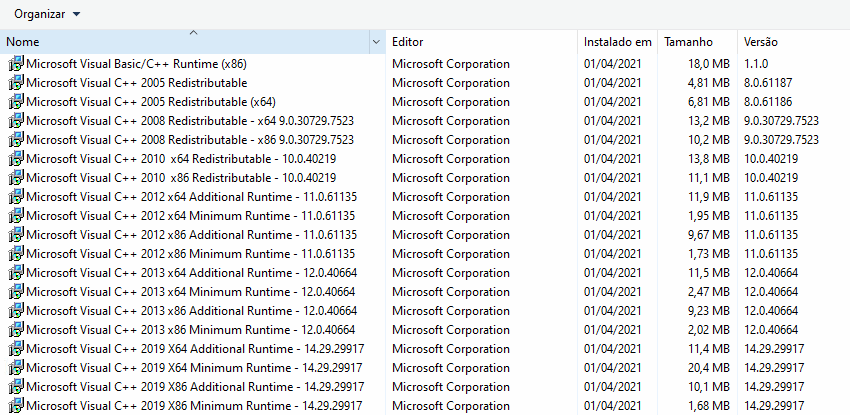Viewport: 850px width, 415px height.
Task: Sort by the Versão column header
Action: [794, 42]
